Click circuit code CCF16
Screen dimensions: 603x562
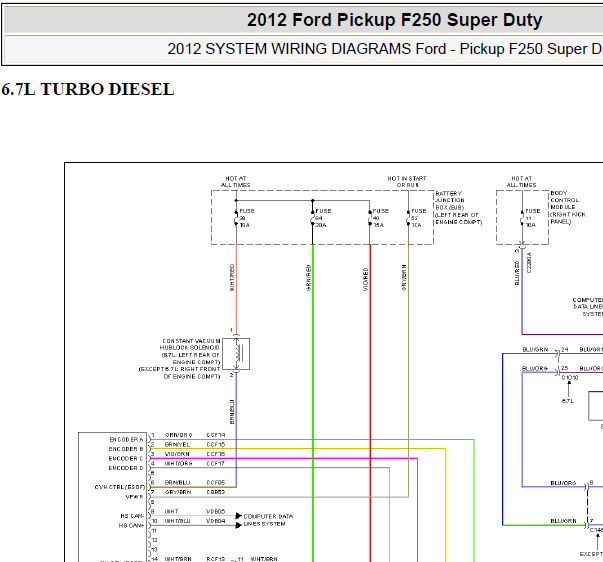[x=216, y=454]
